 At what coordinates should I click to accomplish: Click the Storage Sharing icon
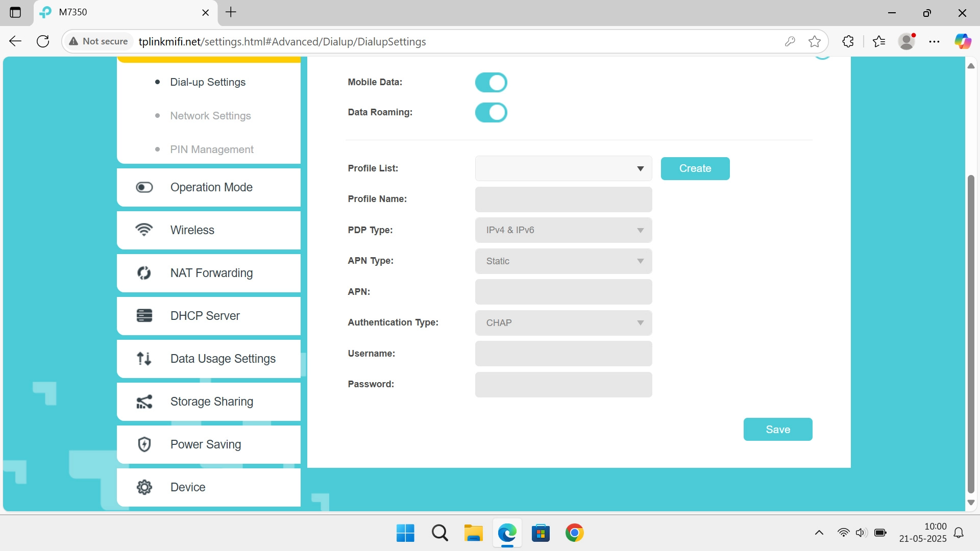144,402
